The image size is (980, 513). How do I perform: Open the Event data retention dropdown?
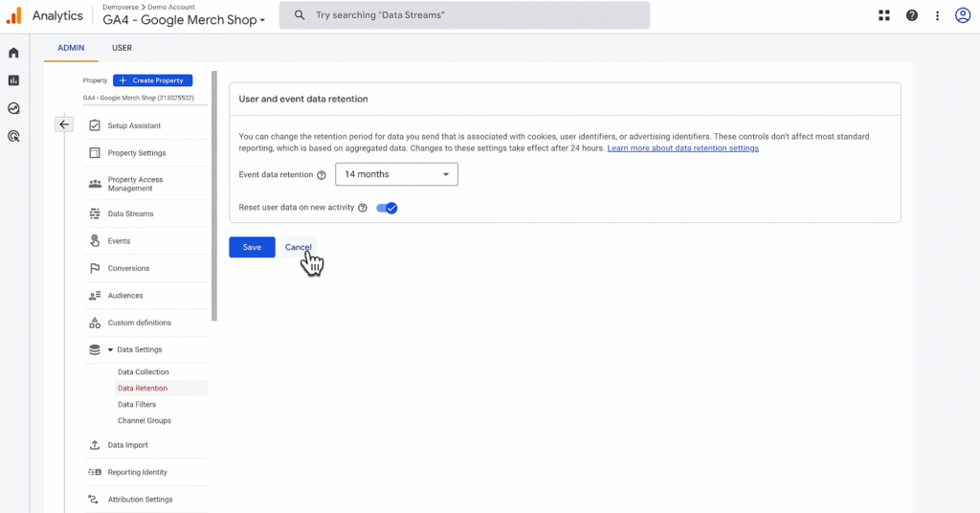point(396,174)
